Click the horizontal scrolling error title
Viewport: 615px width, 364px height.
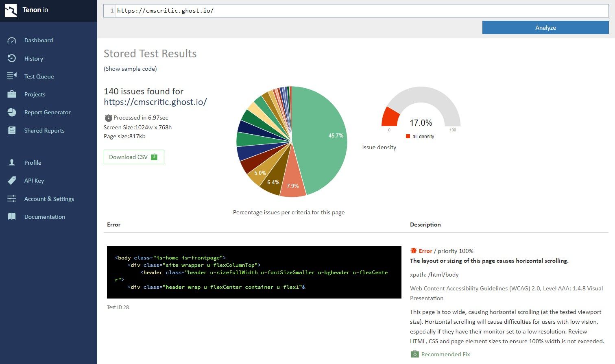489,261
